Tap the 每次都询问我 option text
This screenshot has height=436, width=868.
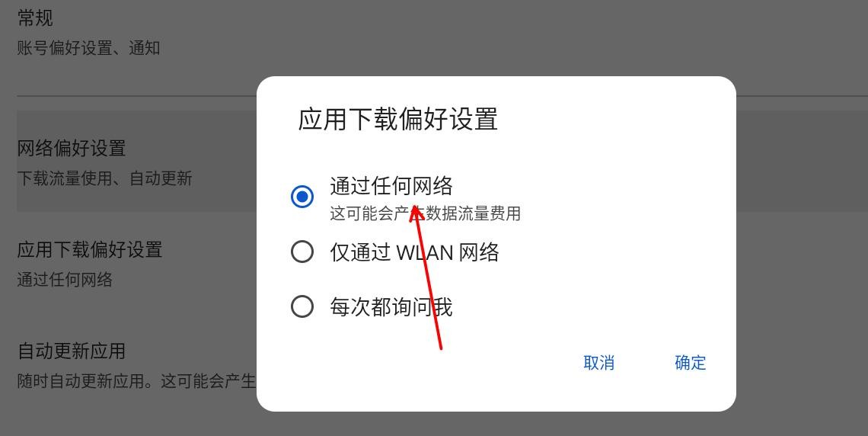pyautogui.click(x=391, y=307)
